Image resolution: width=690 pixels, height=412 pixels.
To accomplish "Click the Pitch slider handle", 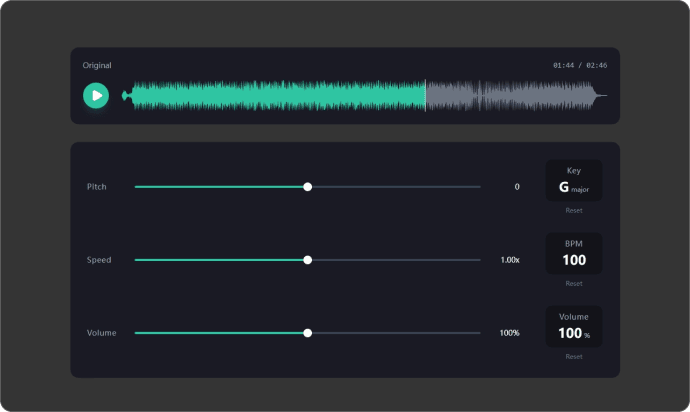I will (x=308, y=187).
